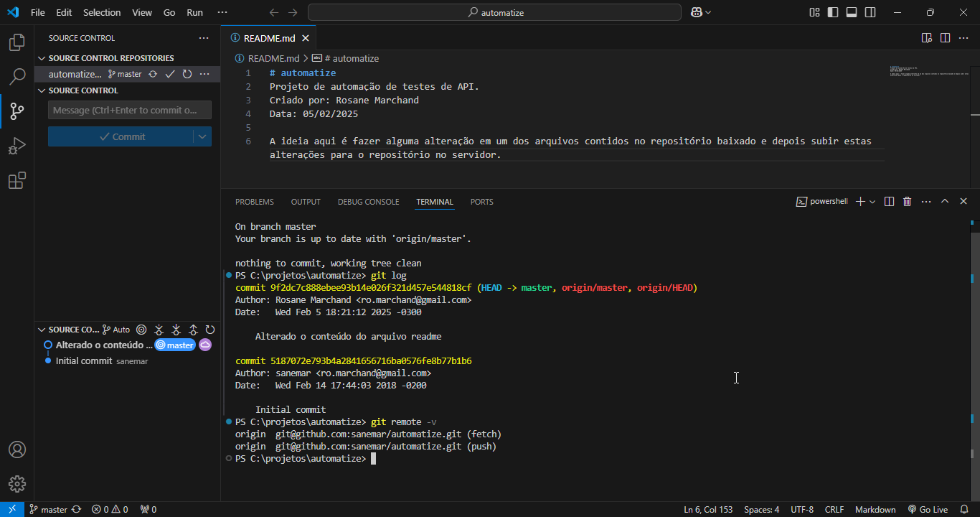Image resolution: width=980 pixels, height=517 pixels.
Task: Collapse Source Control Repositories section
Action: (x=41, y=58)
